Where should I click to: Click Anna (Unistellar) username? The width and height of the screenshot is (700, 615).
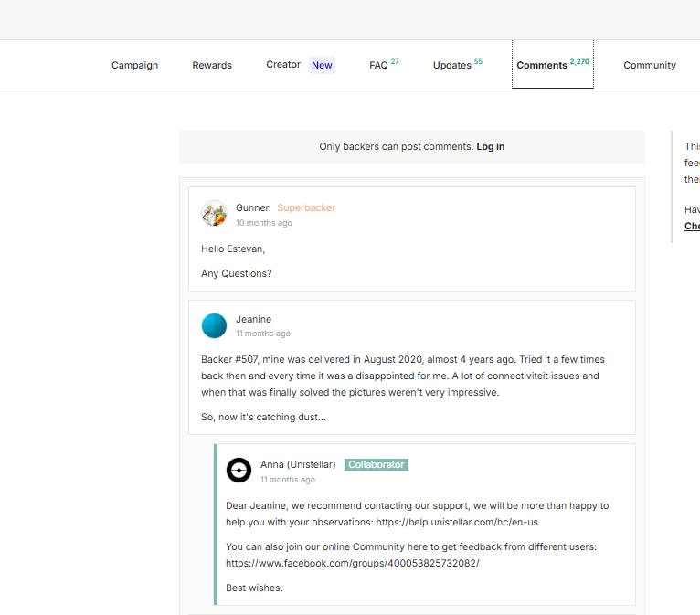click(298, 464)
